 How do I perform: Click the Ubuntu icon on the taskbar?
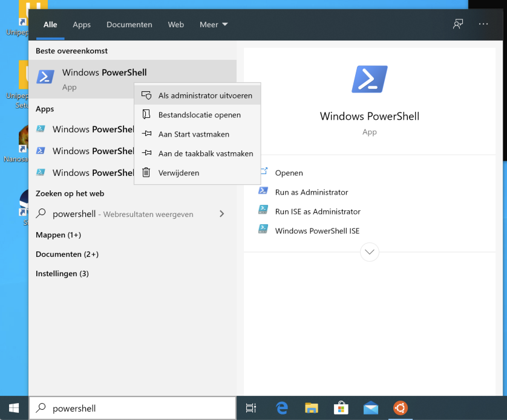(x=401, y=409)
